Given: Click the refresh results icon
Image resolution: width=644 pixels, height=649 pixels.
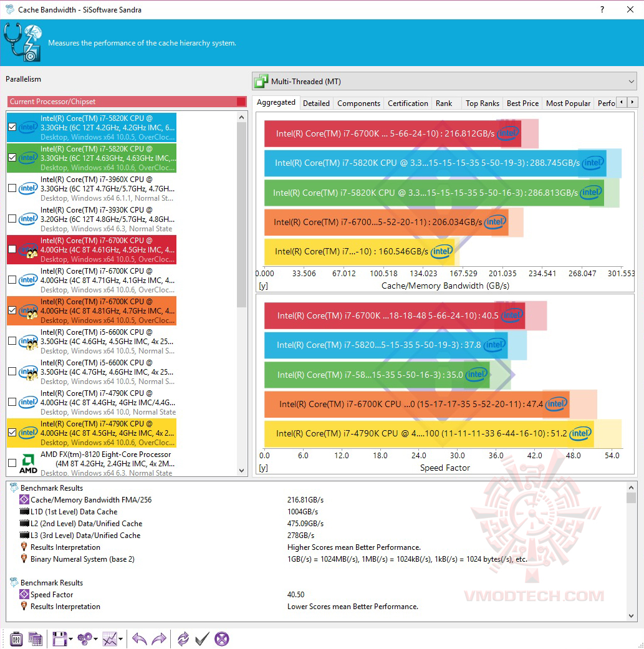Looking at the screenshot, I should click(183, 638).
